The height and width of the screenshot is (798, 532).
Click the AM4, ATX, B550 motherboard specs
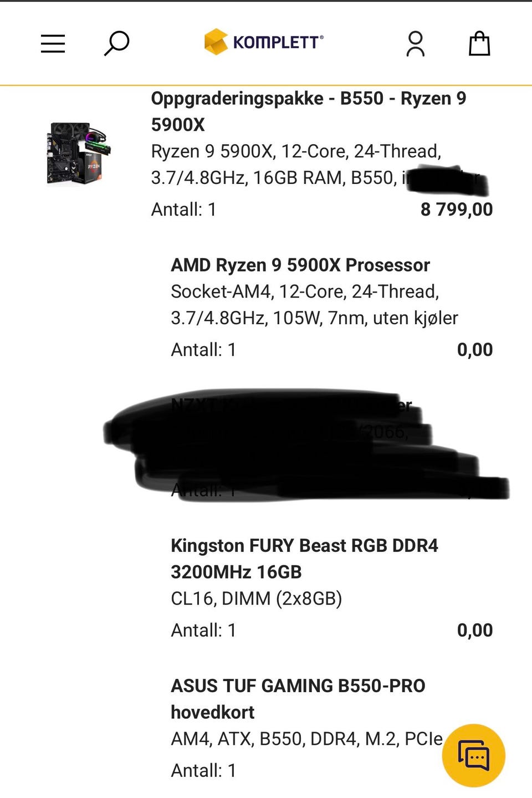(306, 739)
